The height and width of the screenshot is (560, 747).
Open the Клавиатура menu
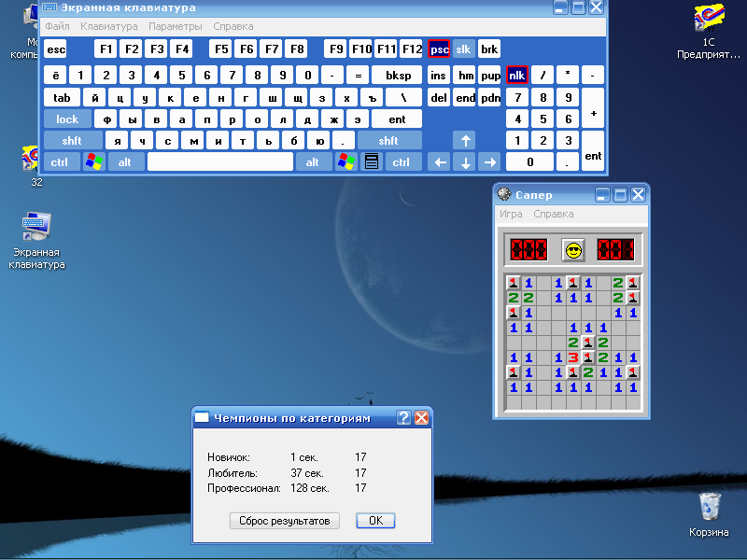[109, 26]
